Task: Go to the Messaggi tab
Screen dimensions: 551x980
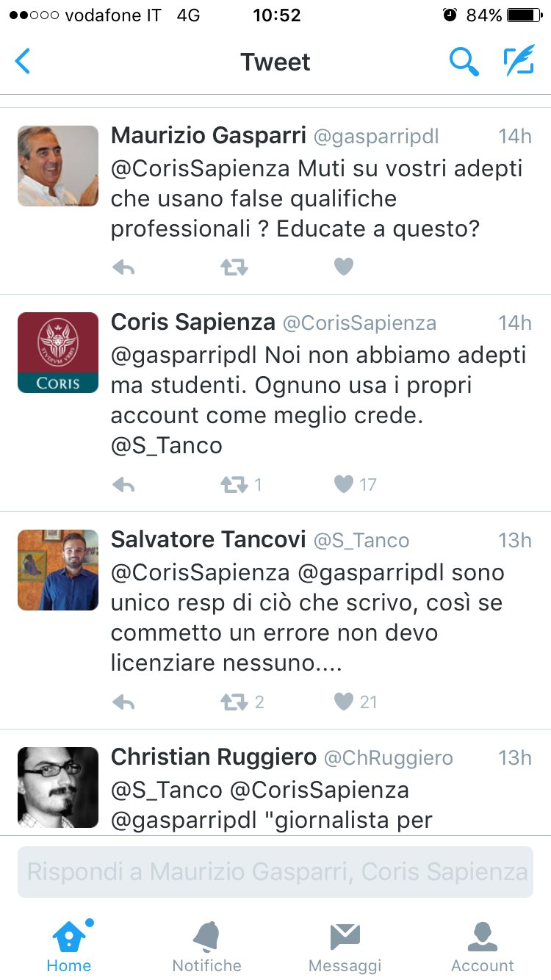Action: 345,946
